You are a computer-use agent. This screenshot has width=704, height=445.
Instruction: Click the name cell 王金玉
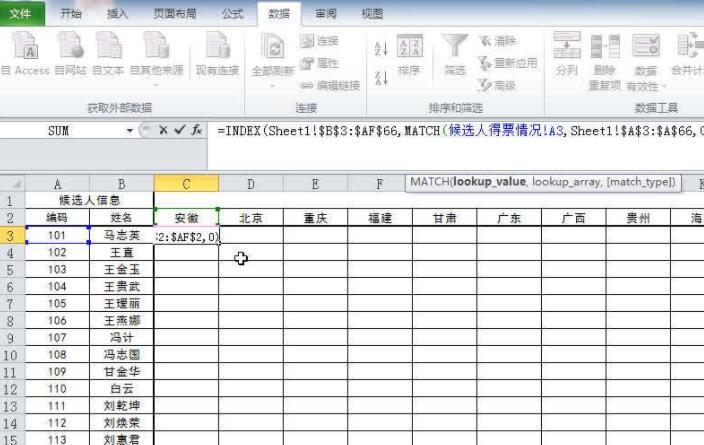[121, 269]
